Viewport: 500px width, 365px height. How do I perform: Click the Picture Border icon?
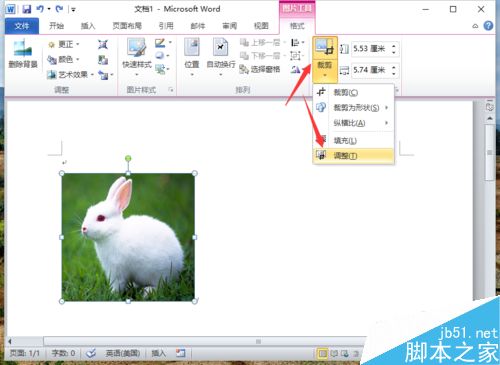[x=160, y=43]
